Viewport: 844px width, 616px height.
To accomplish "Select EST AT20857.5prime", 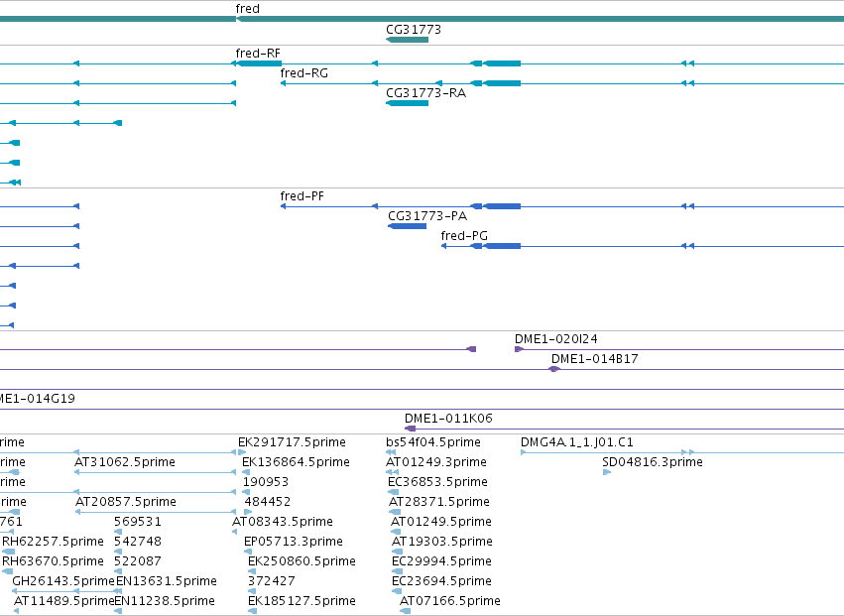I will click(x=126, y=502).
